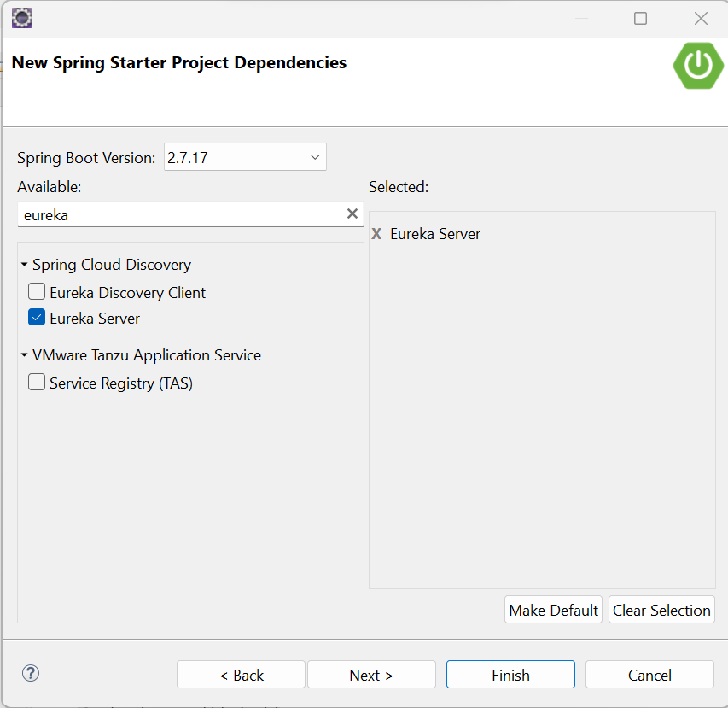Go to Next wizard page
The image size is (728, 708).
click(371, 675)
